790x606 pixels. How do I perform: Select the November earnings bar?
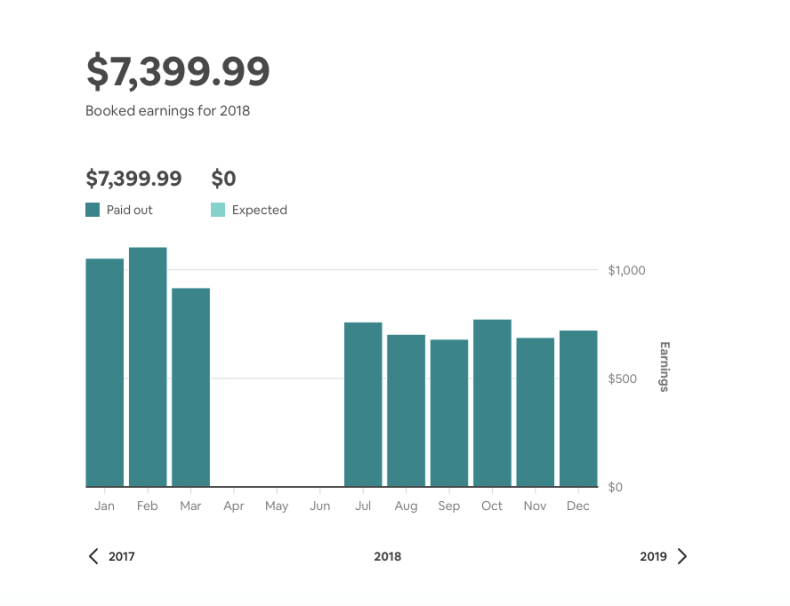point(535,412)
